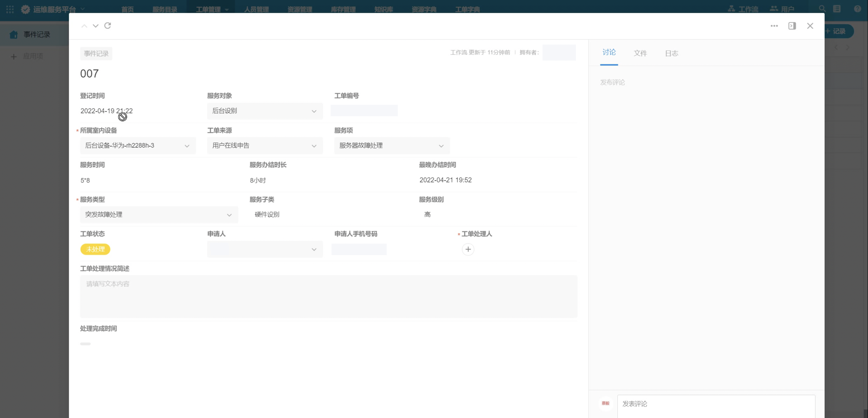
Task: Click the 工单处理情况简述 text area
Action: [x=329, y=296]
